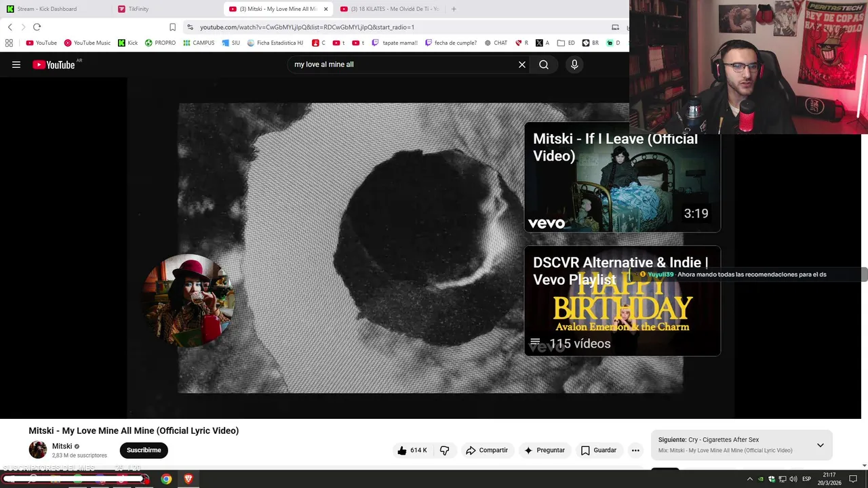
Task: Open the YouTube guide hamburger menu
Action: coord(16,64)
